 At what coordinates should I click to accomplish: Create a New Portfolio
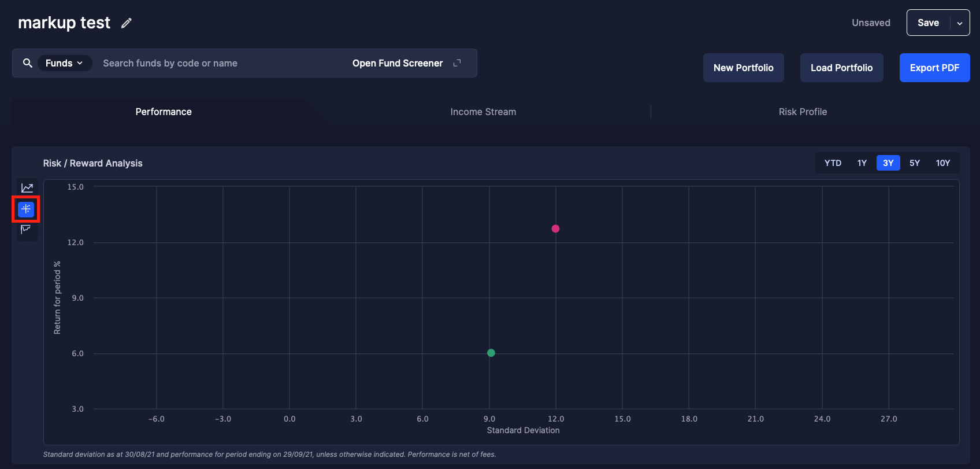[743, 68]
